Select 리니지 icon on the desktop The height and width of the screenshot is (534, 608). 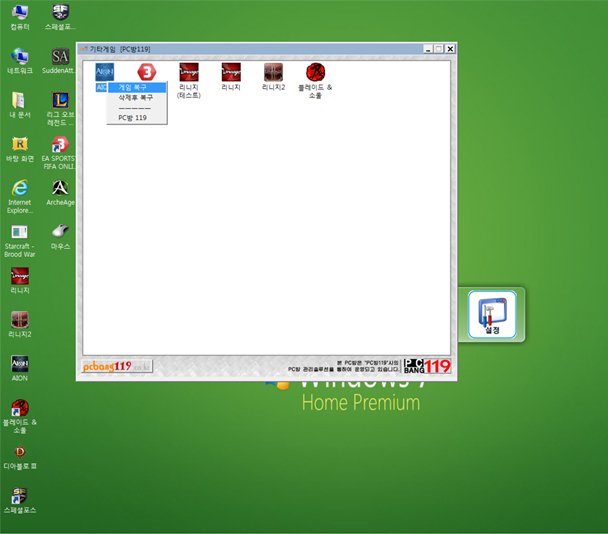20,281
